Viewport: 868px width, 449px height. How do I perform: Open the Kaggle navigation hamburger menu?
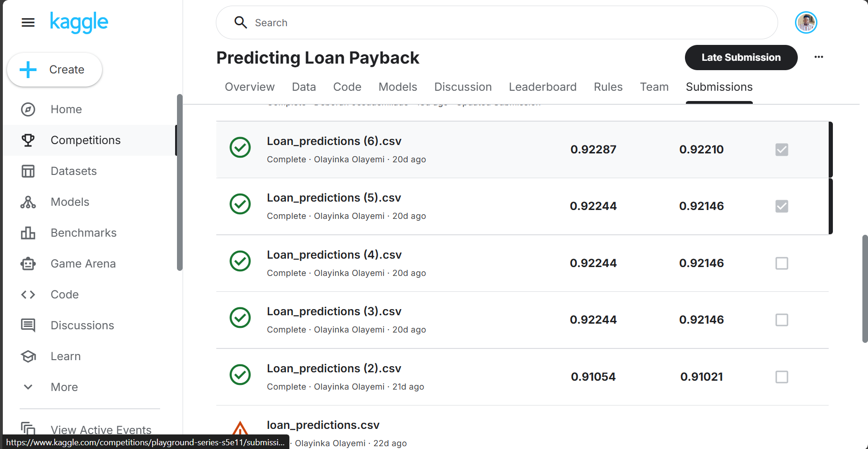tap(28, 22)
